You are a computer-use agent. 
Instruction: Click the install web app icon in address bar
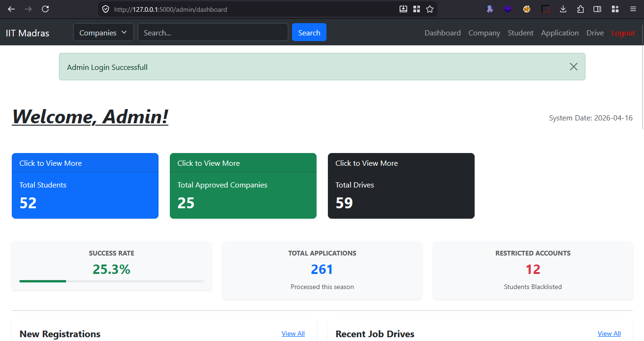pyautogui.click(x=403, y=9)
